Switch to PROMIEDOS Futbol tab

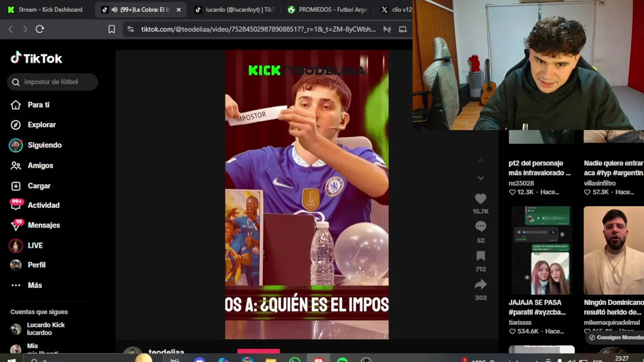point(328,10)
